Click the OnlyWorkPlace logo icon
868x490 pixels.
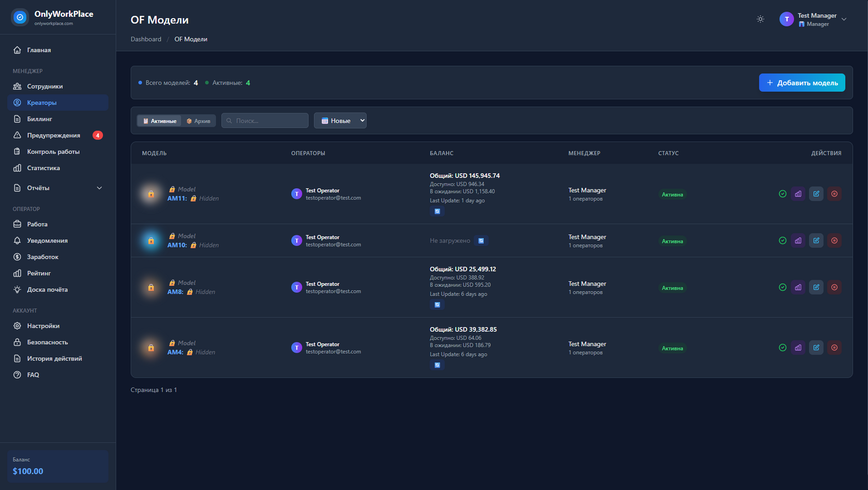pyautogui.click(x=20, y=17)
